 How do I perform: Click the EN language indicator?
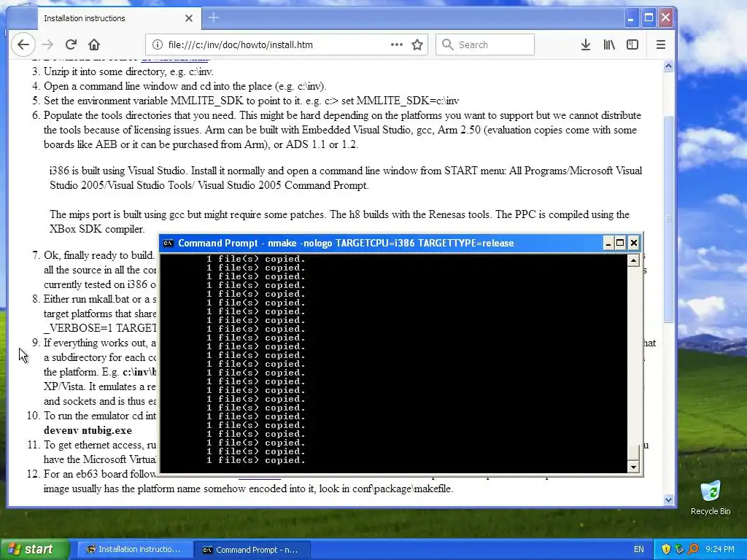point(638,550)
